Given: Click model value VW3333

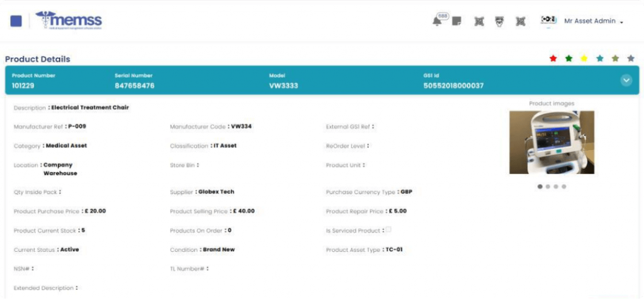Looking at the screenshot, I should coord(284,86).
